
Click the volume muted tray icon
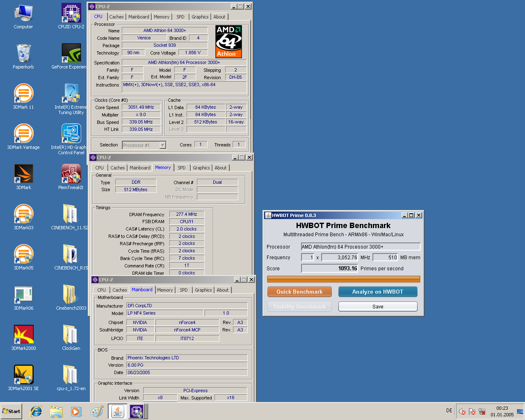pos(462,411)
